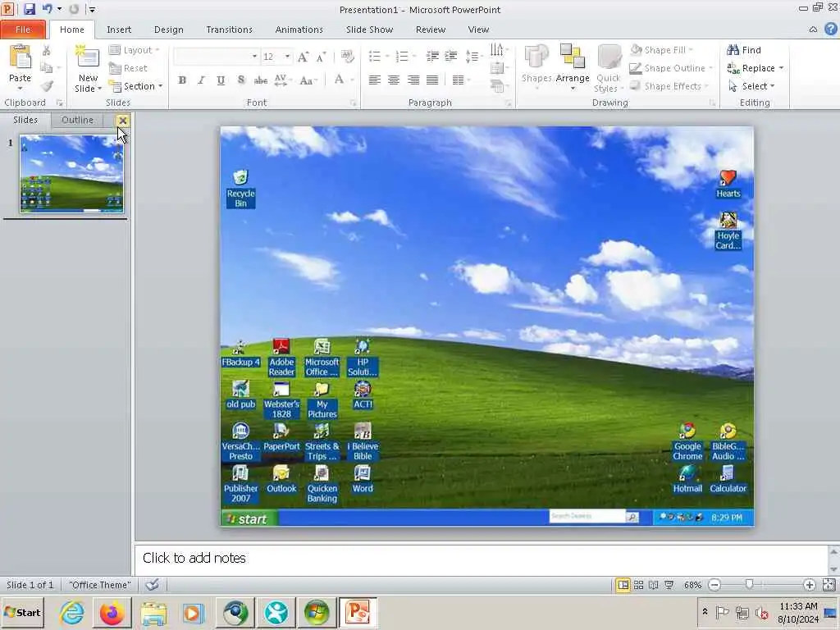The height and width of the screenshot is (630, 840).
Task: Switch to the Insert ribbon tab
Action: pos(118,30)
